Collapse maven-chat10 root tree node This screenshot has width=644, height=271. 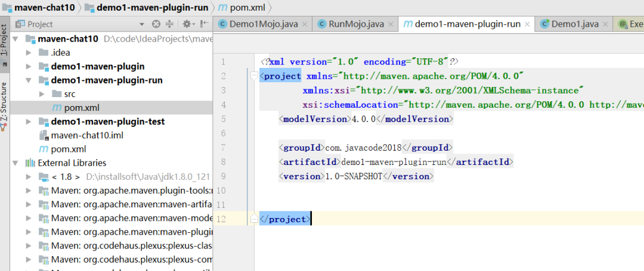15,39
